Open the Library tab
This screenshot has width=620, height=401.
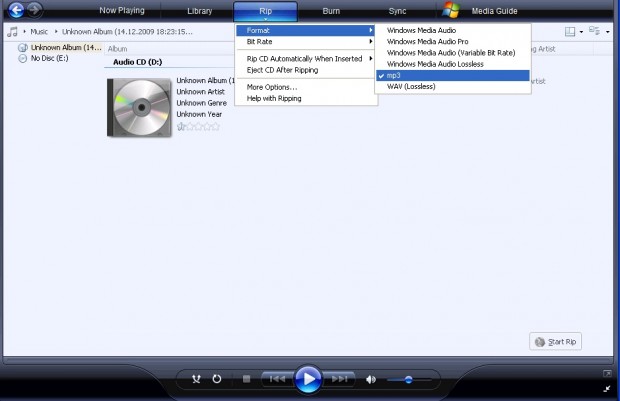tap(200, 11)
